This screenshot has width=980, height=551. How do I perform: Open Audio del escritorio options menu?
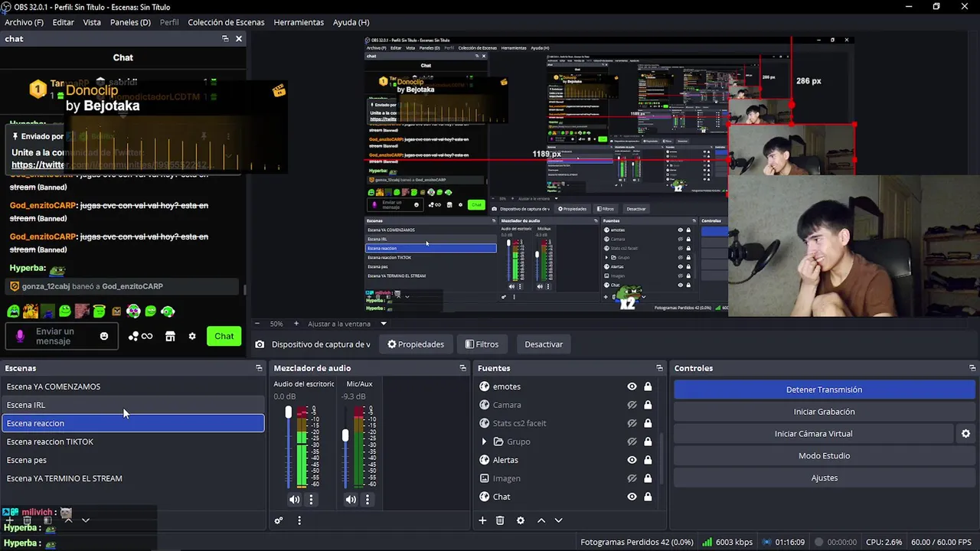tap(311, 500)
